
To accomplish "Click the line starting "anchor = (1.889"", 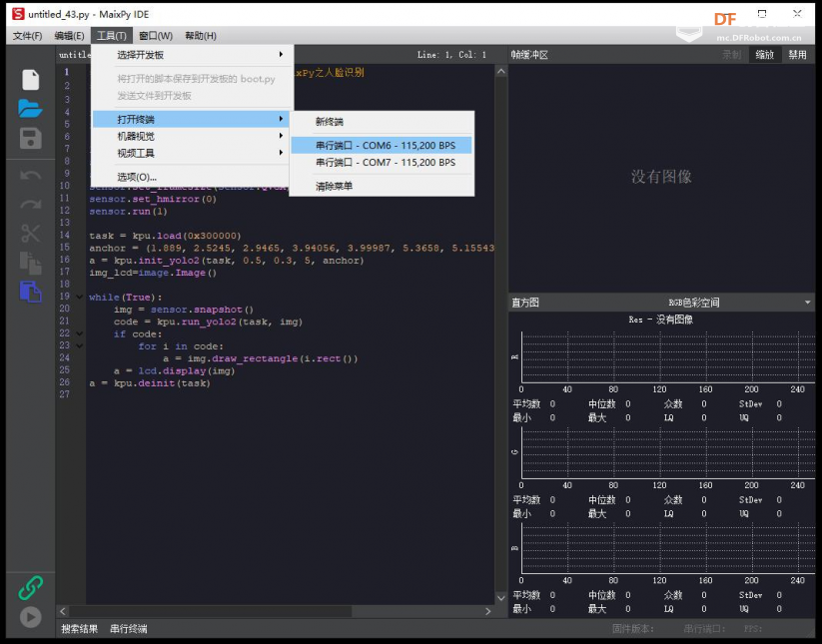I will pos(292,248).
